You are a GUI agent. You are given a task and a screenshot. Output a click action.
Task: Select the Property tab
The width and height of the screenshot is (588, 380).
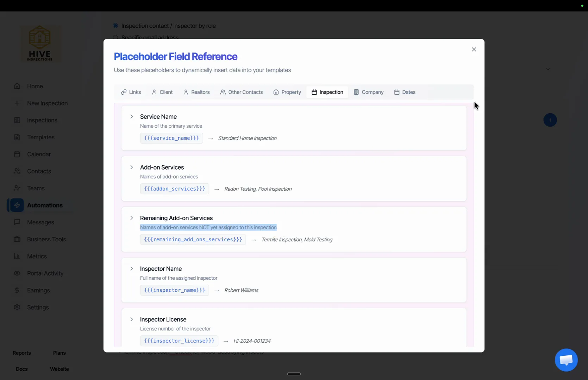(x=287, y=92)
